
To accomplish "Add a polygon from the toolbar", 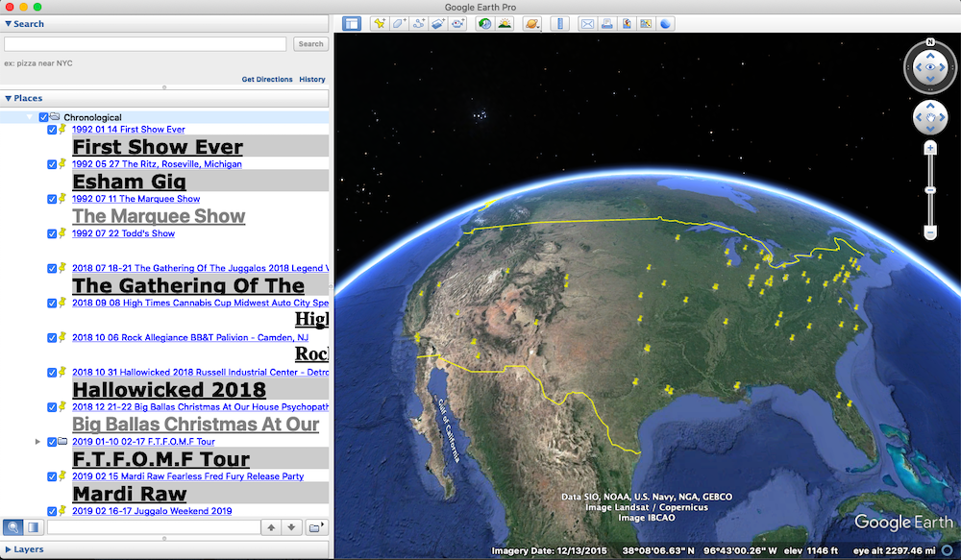I will tap(399, 24).
